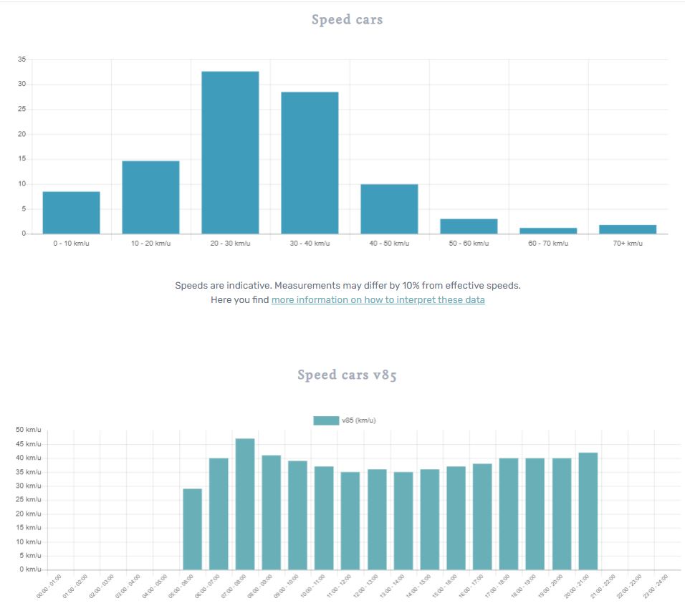Click the 08:00 - 09:00 v85 bar
The image size is (685, 616).
click(x=272, y=513)
